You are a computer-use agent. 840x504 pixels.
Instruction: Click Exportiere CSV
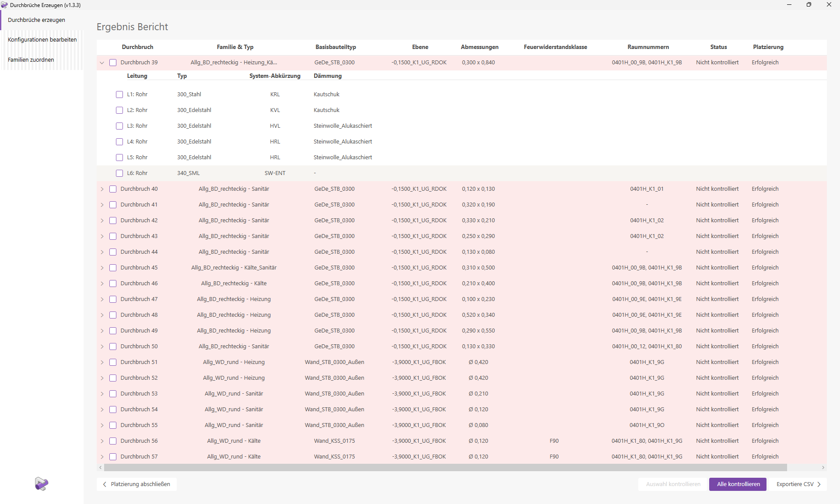796,484
